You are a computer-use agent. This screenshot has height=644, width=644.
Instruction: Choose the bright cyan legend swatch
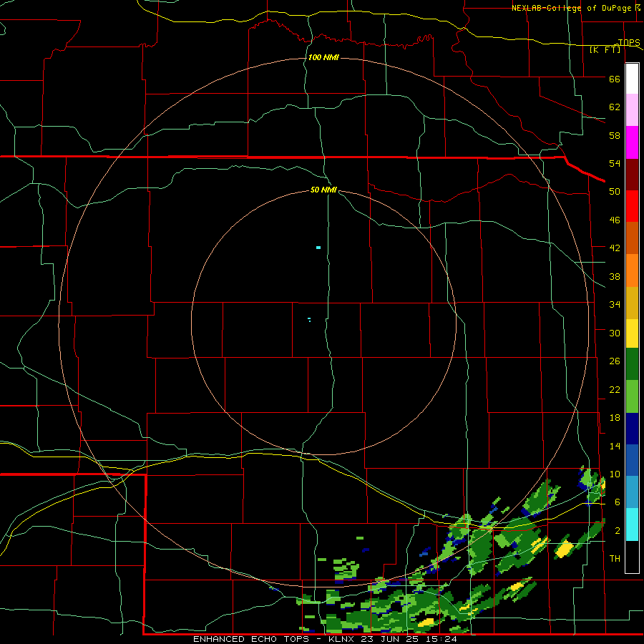pos(632,525)
